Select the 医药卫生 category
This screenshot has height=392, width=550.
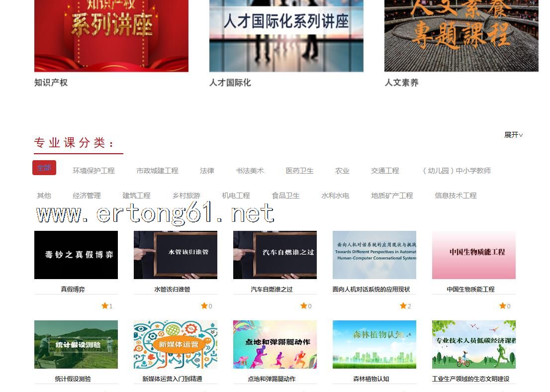[x=299, y=171]
